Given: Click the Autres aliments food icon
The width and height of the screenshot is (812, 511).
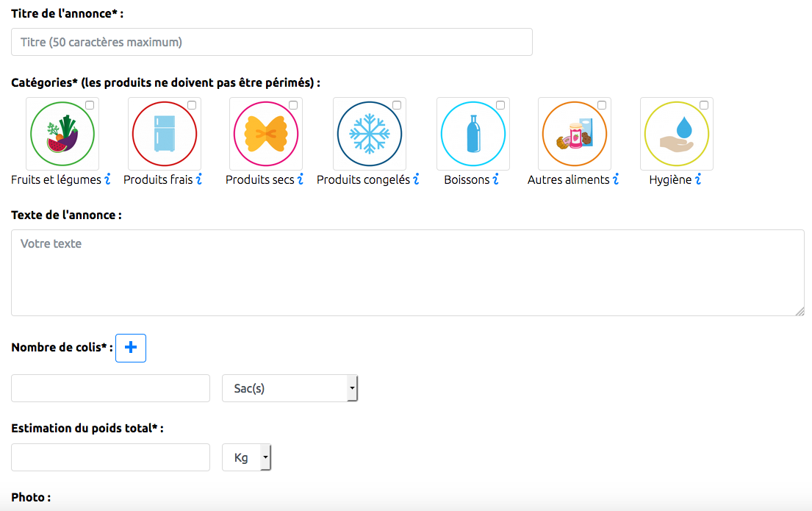Looking at the screenshot, I should coord(575,134).
